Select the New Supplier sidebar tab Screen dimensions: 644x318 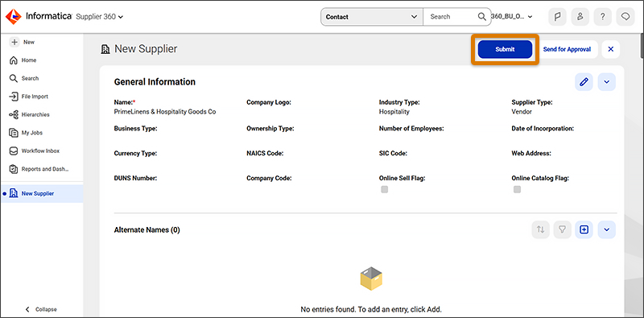42,193
